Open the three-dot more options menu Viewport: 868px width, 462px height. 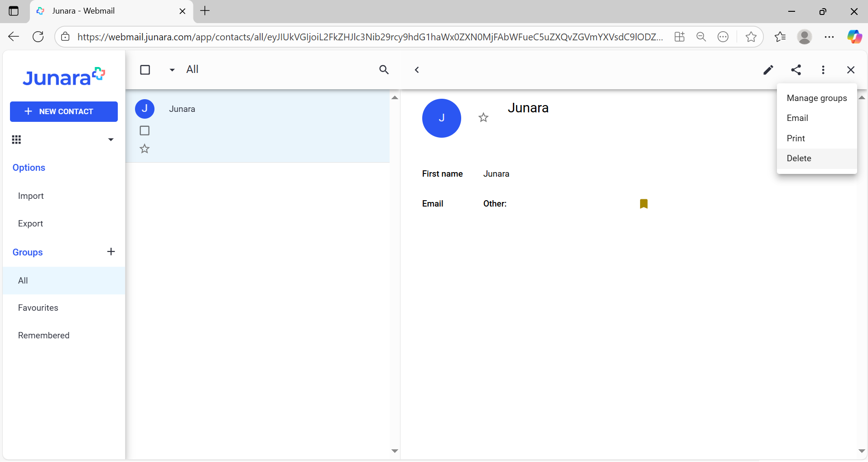point(823,70)
